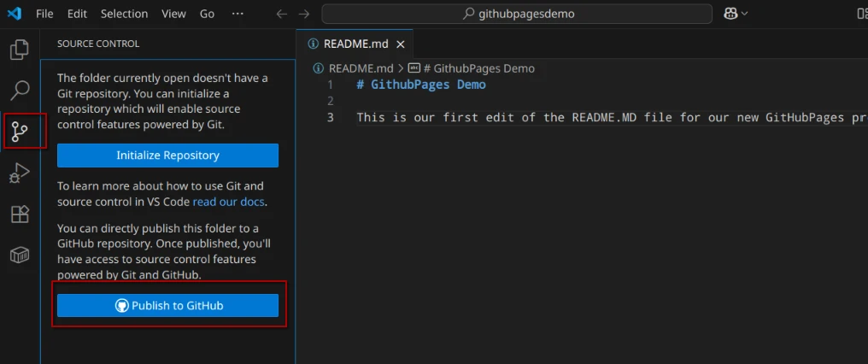Open the Explorer view in activity bar

(19, 50)
